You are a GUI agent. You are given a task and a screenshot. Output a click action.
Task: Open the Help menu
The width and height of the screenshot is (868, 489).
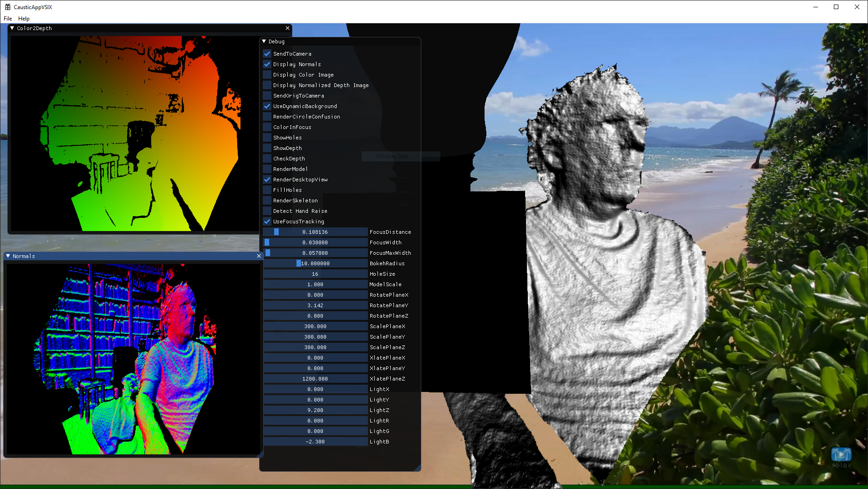coord(24,19)
